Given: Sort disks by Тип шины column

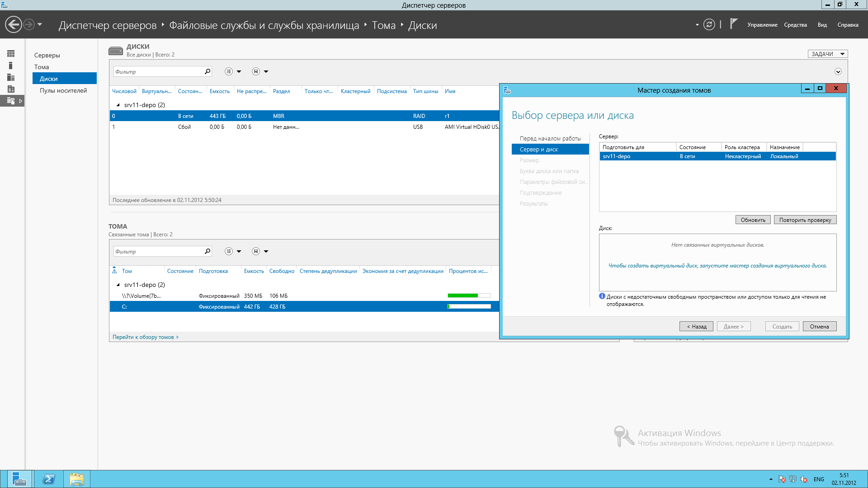Looking at the screenshot, I should pos(425,91).
